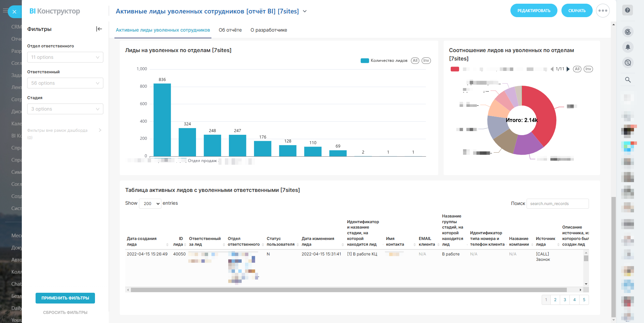The width and height of the screenshot is (644, 323).
Task: Toggle All legend selection on pie chart
Action: click(577, 69)
